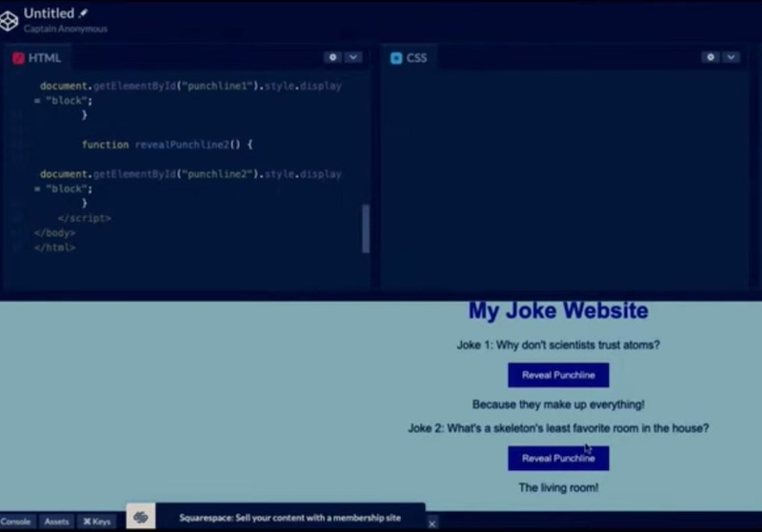Open CSS editor settings gear
Image resolution: width=762 pixels, height=532 pixels.
[711, 57]
